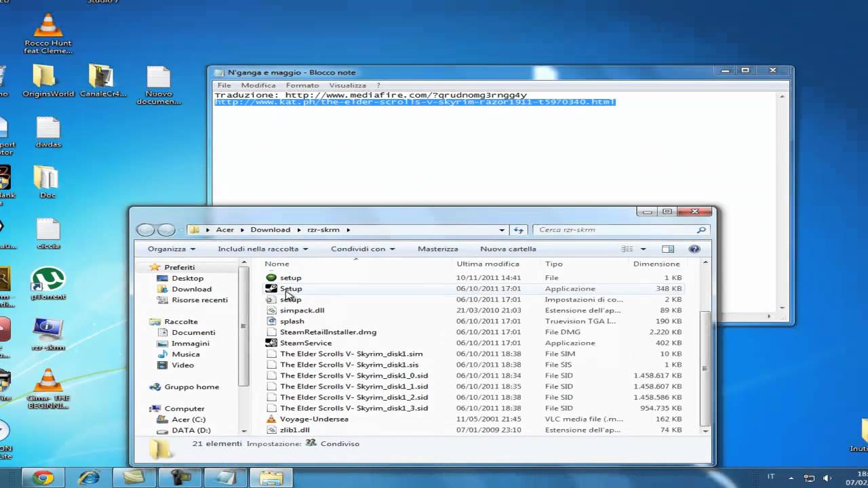868x488 pixels.
Task: Select the splash TGA file icon
Action: 271,321
